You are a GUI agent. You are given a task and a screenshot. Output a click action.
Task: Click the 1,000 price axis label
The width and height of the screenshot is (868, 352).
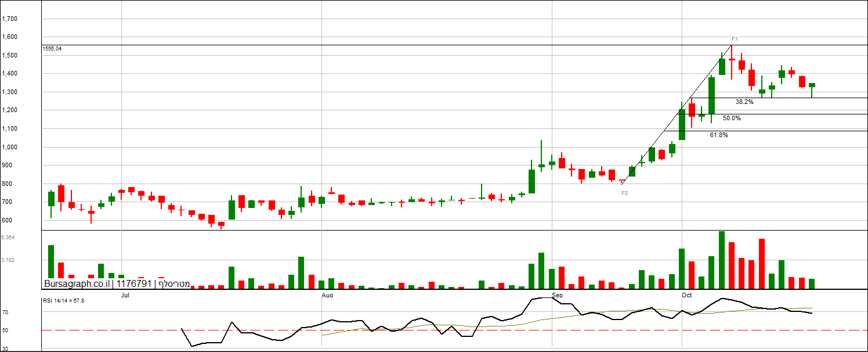tap(10, 147)
